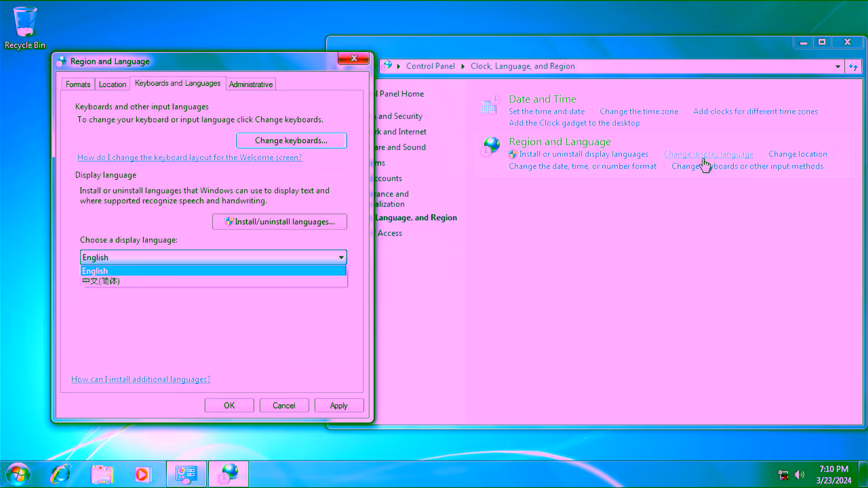
Task: Choose 中文(简体) in the display language list
Action: (x=213, y=281)
